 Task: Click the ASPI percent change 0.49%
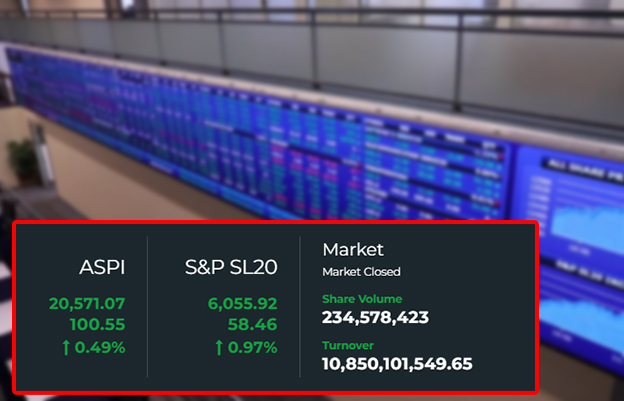coord(100,348)
